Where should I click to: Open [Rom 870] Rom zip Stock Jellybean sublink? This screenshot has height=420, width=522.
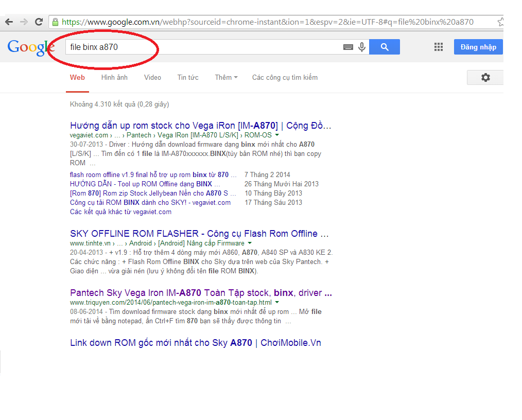point(153,194)
